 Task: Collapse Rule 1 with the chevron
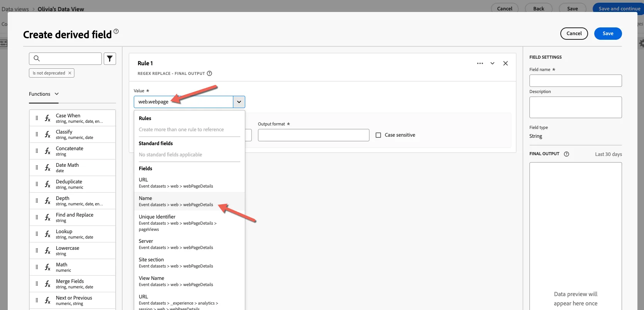(492, 63)
